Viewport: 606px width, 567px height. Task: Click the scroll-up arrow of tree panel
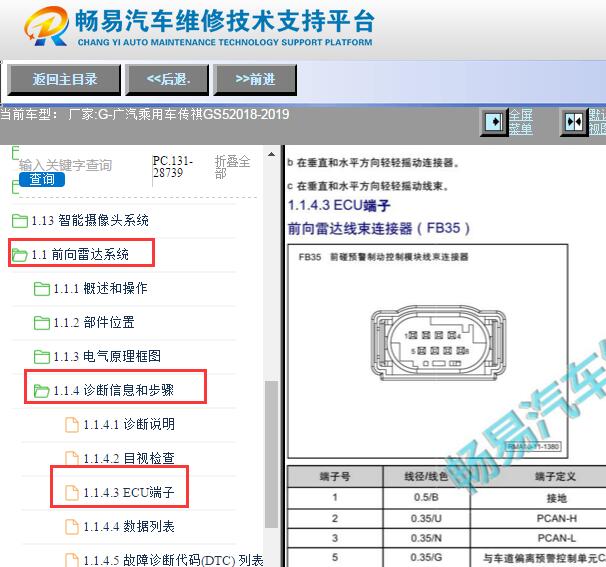click(271, 155)
